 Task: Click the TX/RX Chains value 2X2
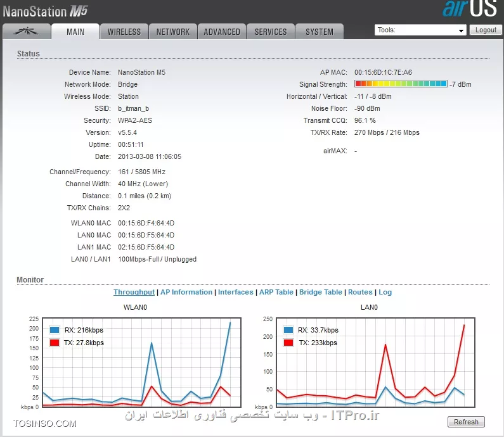pos(124,208)
